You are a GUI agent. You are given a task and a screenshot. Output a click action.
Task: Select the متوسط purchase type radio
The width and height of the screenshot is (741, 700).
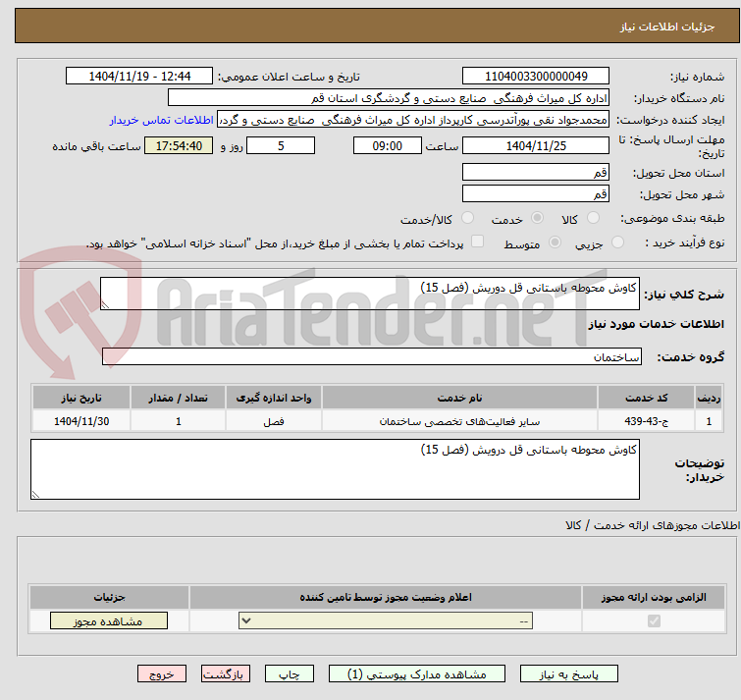pyautogui.click(x=555, y=242)
